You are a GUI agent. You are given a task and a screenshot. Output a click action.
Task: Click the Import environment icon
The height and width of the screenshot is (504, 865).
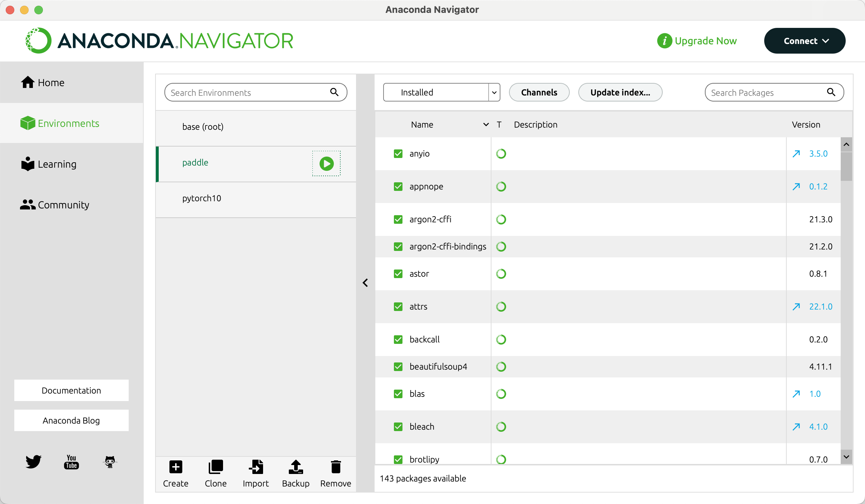coord(256,467)
